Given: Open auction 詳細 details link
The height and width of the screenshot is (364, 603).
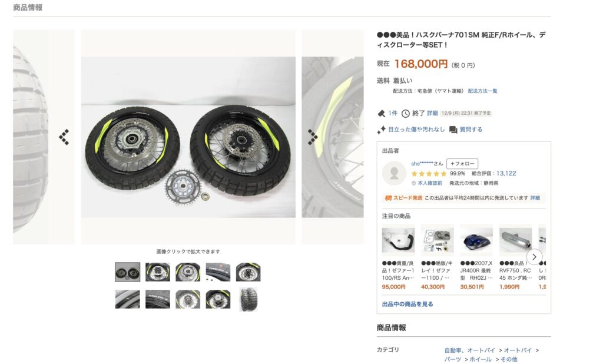Looking at the screenshot, I should pos(432,113).
